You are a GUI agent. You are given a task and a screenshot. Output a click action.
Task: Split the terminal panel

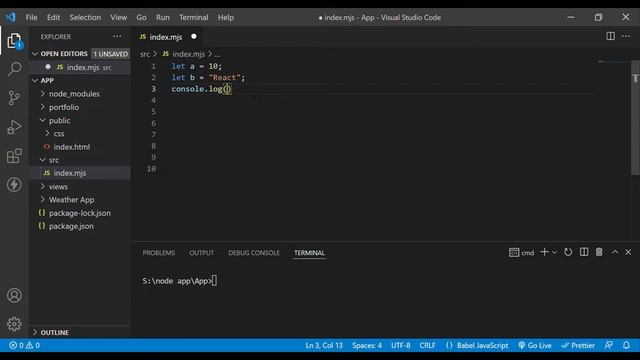(x=584, y=252)
